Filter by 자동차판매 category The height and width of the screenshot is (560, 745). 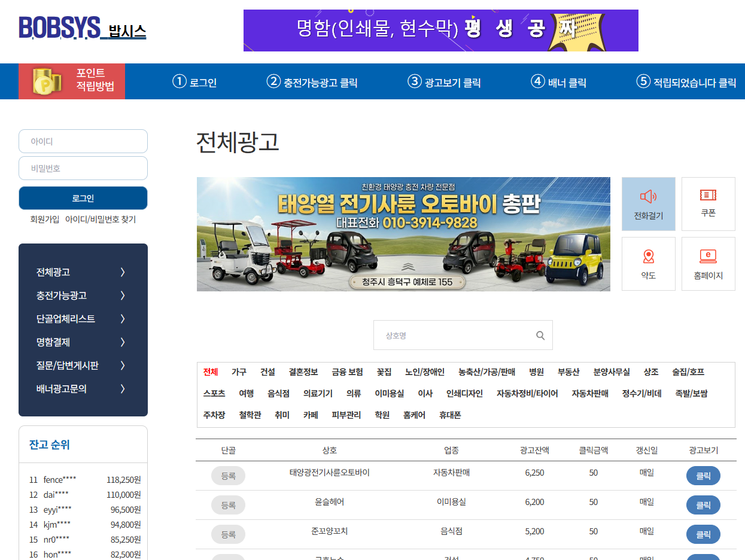click(590, 394)
